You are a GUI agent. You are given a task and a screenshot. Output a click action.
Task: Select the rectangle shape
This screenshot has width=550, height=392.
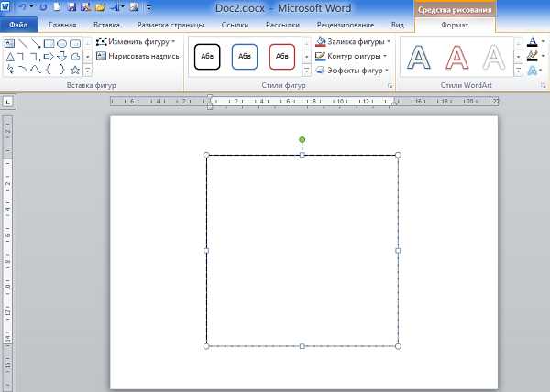49,43
